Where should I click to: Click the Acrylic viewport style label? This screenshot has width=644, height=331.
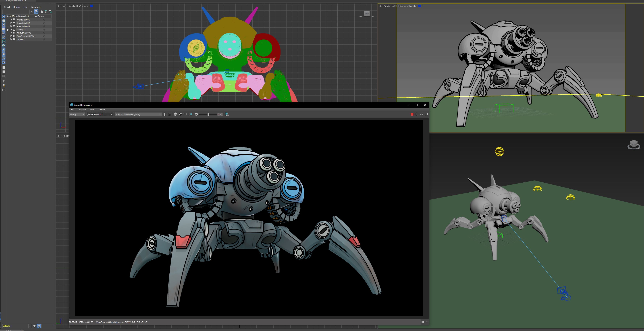point(413,6)
